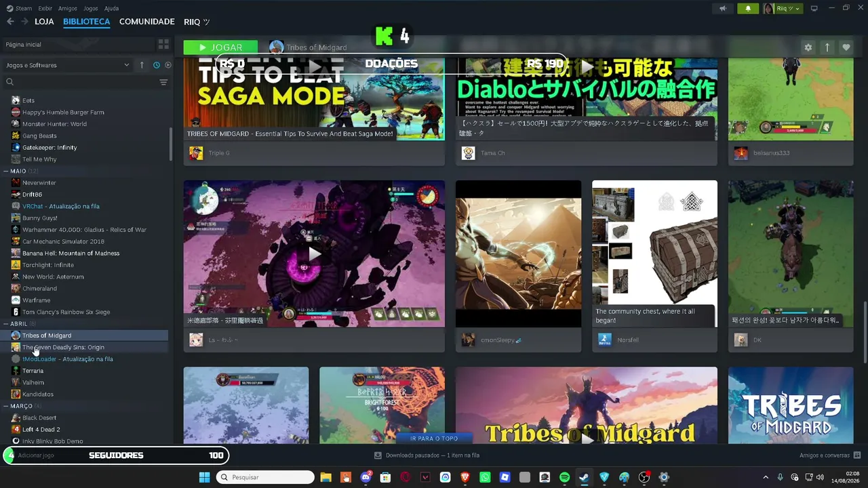Image resolution: width=868 pixels, height=488 pixels.
Task: Open the Ajuda menu
Action: [111, 8]
